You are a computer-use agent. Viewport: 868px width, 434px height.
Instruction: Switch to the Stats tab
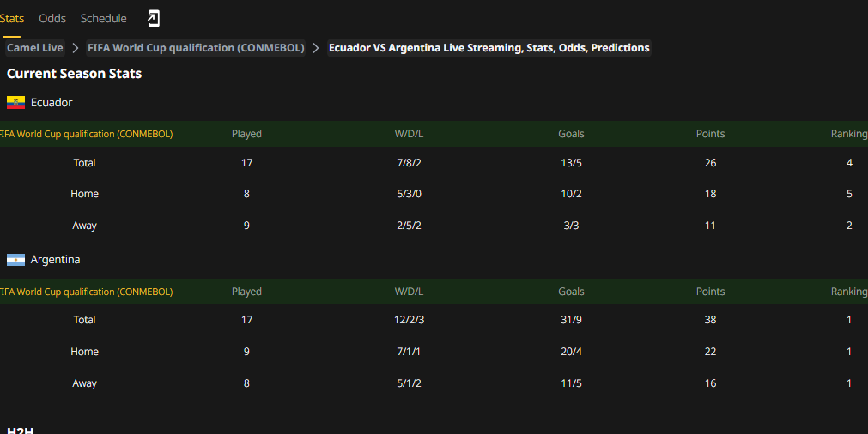coord(12,18)
